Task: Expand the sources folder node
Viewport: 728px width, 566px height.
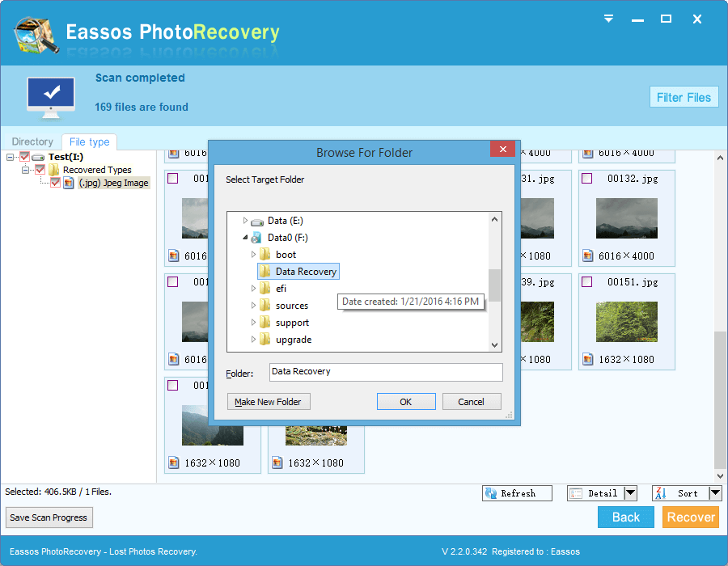Action: click(253, 306)
